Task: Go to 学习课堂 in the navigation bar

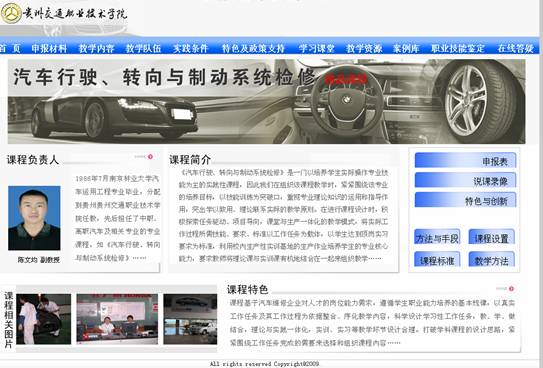Action: [317, 48]
